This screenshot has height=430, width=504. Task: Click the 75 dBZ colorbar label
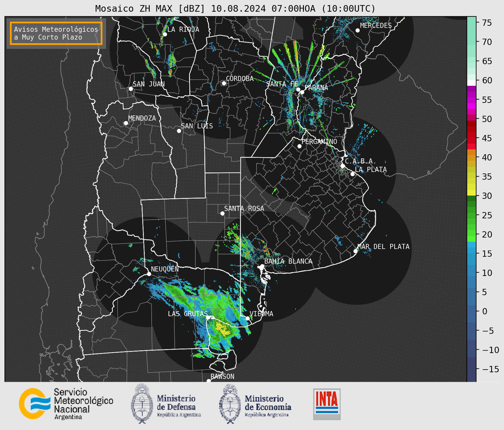487,23
